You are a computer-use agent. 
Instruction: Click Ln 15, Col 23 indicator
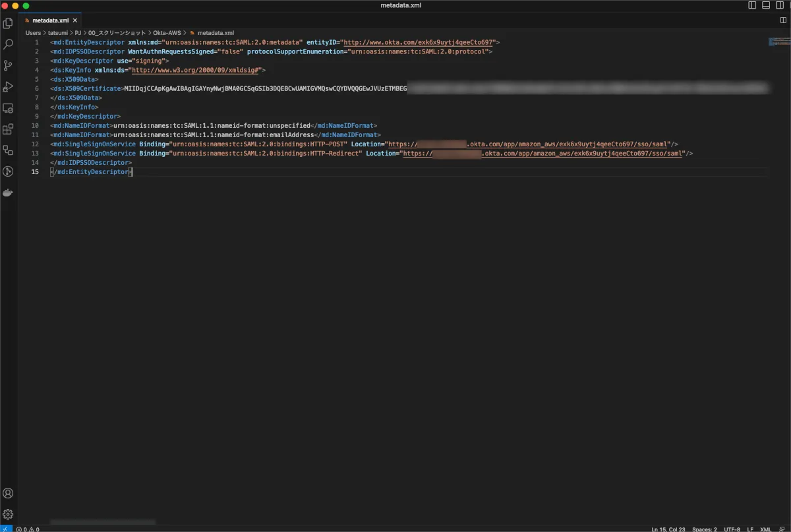pos(668,529)
